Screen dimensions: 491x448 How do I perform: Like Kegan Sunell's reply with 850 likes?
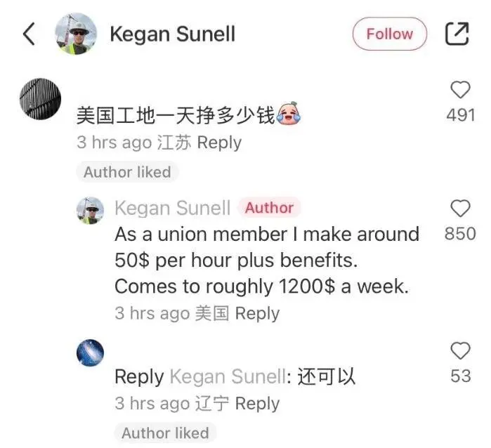click(x=460, y=209)
